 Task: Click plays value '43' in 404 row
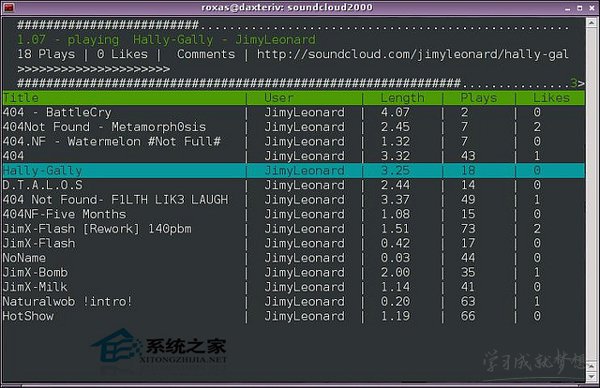click(468, 156)
